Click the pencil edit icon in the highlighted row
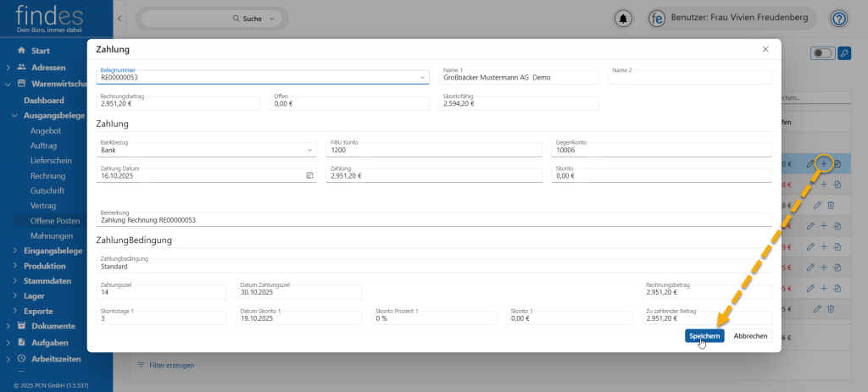This screenshot has height=392, width=868. click(810, 163)
